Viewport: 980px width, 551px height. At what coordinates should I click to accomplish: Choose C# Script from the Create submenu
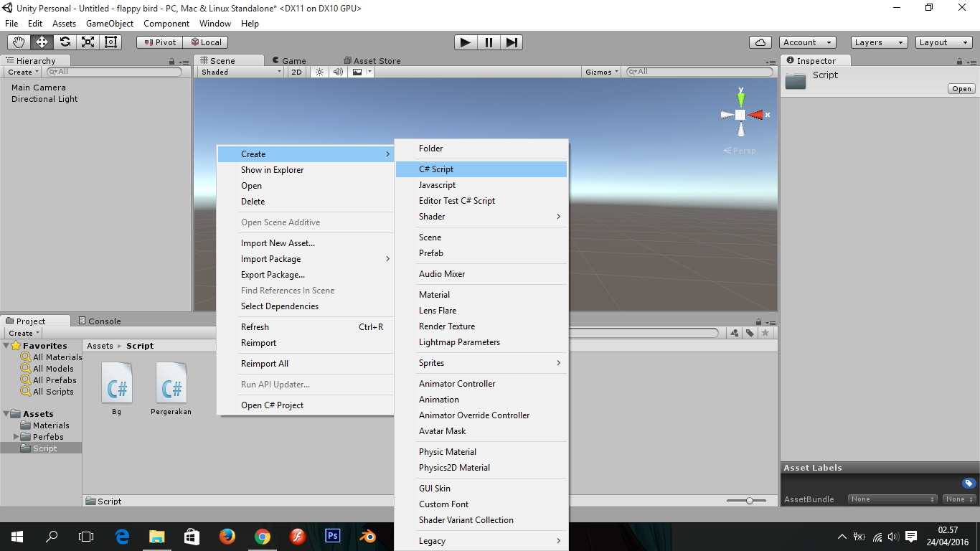(481, 169)
